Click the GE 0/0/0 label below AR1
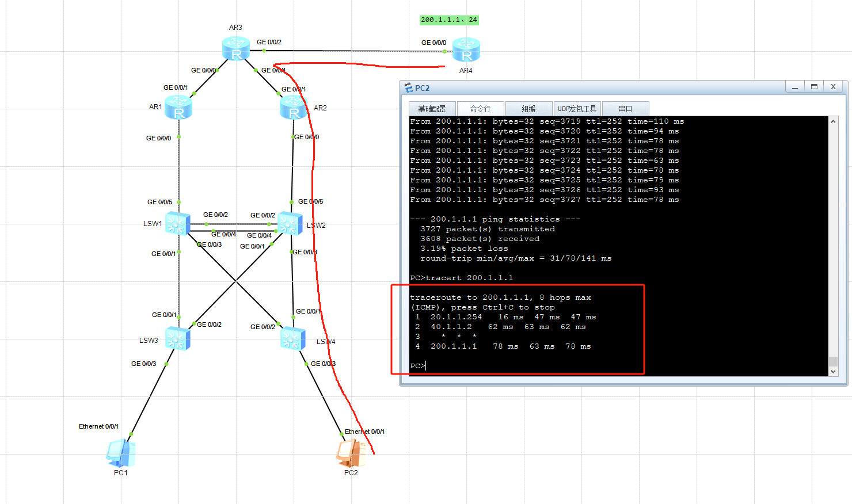Viewport: 852px width, 504px height. [x=158, y=139]
